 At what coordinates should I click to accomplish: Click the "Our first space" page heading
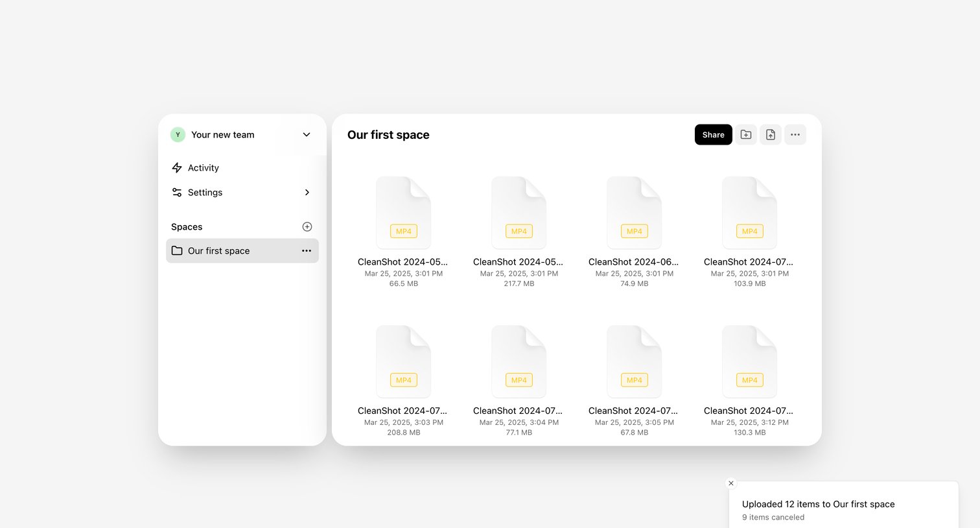388,135
